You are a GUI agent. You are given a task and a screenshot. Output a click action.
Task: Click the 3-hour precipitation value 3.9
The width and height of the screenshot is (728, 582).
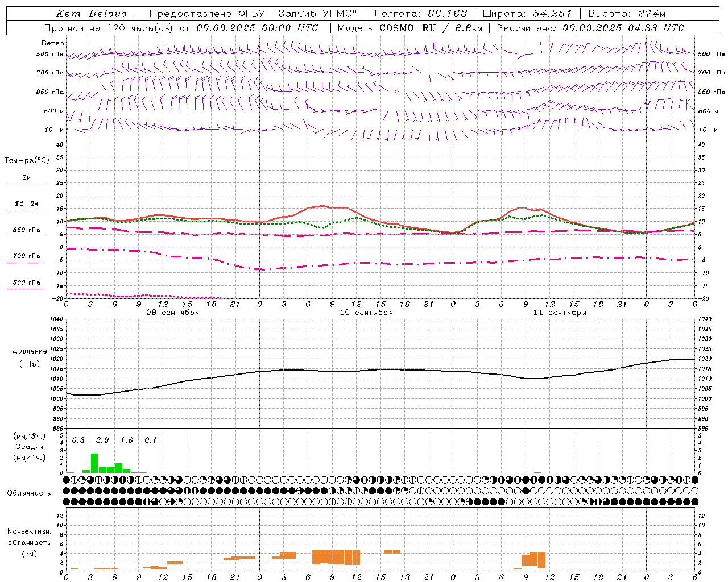pos(102,440)
